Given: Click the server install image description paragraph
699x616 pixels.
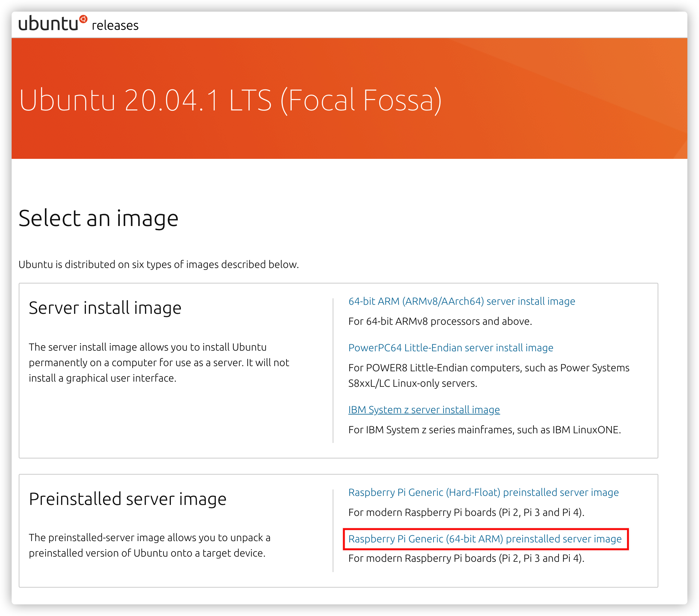Looking at the screenshot, I should [159, 362].
